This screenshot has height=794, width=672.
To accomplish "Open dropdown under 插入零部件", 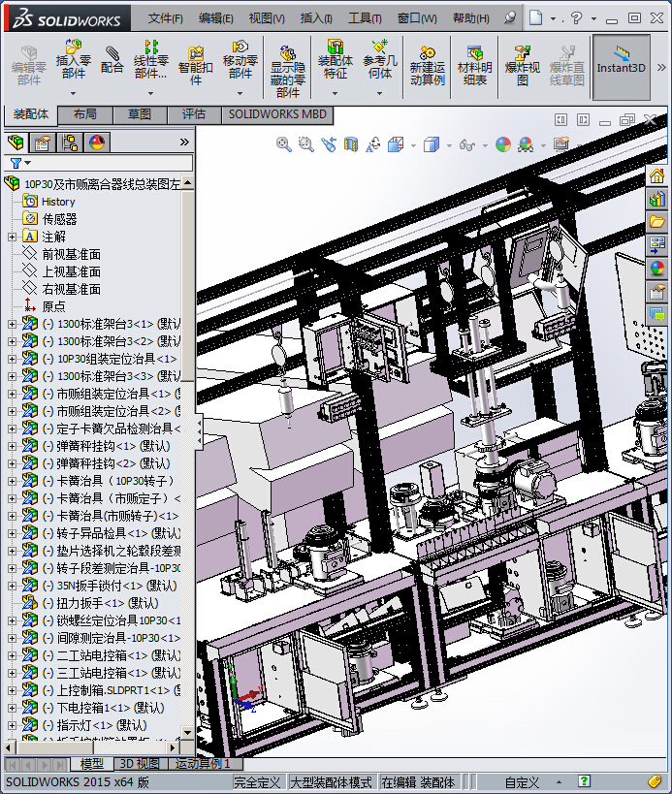I will pos(74,93).
